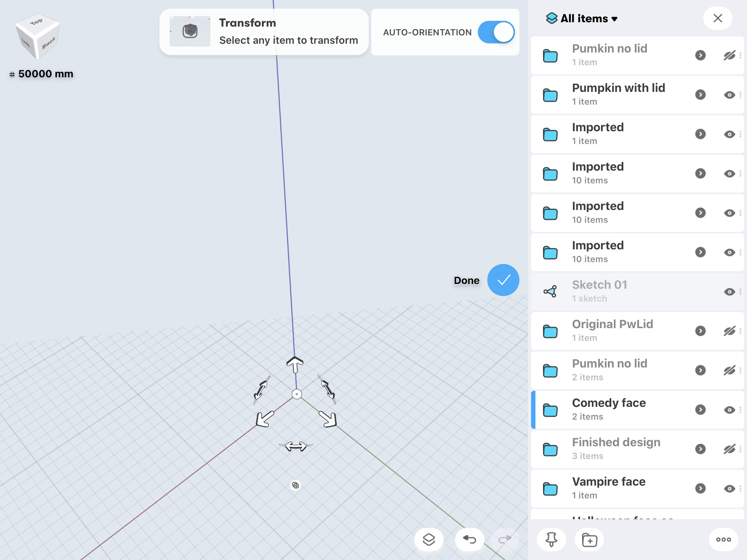Hide the Sketch 01 item

(729, 292)
